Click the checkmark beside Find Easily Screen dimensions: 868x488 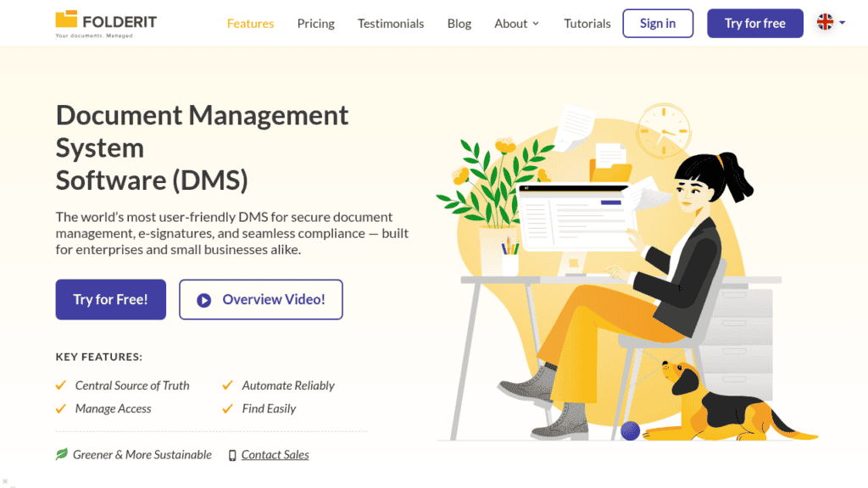point(227,408)
